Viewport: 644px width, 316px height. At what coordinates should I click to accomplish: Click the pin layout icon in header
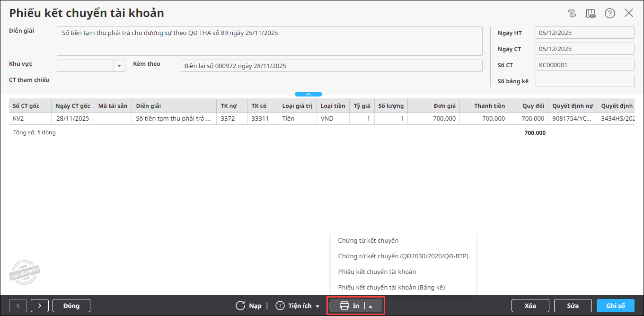tap(572, 13)
